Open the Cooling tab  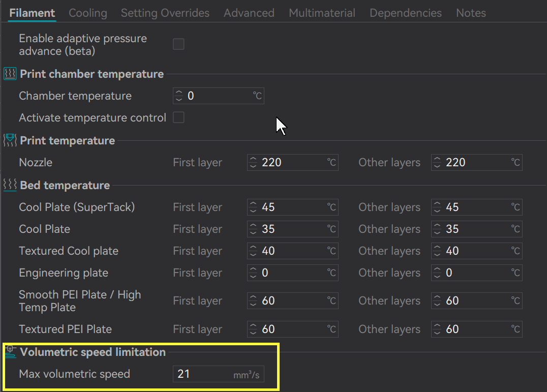point(88,13)
